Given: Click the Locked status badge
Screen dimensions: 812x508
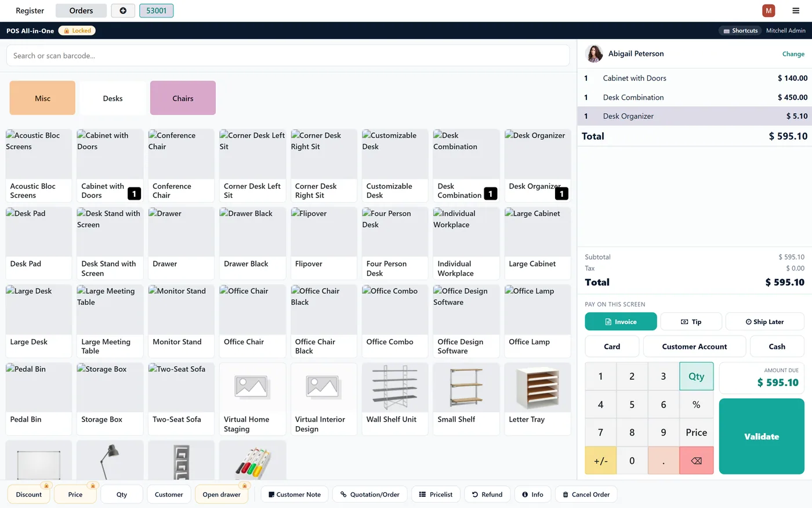Looking at the screenshot, I should 77,31.
